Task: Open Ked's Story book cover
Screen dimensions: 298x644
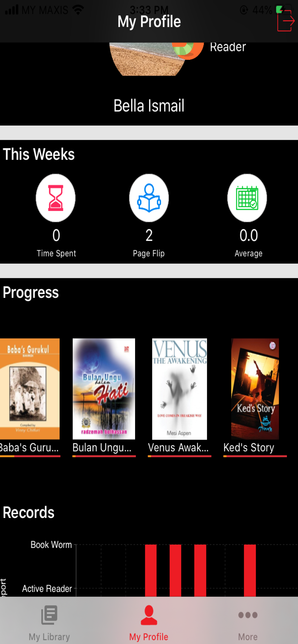Action: tap(255, 389)
